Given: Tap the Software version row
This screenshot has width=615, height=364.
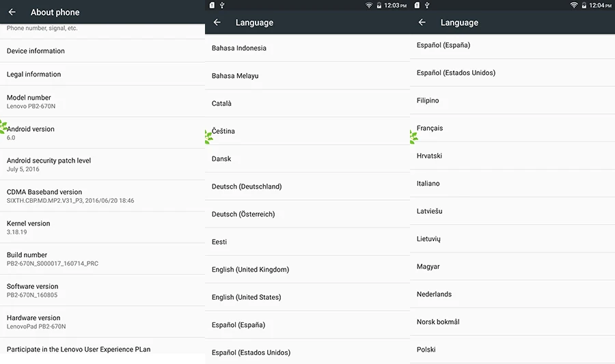Looking at the screenshot, I should [102, 290].
